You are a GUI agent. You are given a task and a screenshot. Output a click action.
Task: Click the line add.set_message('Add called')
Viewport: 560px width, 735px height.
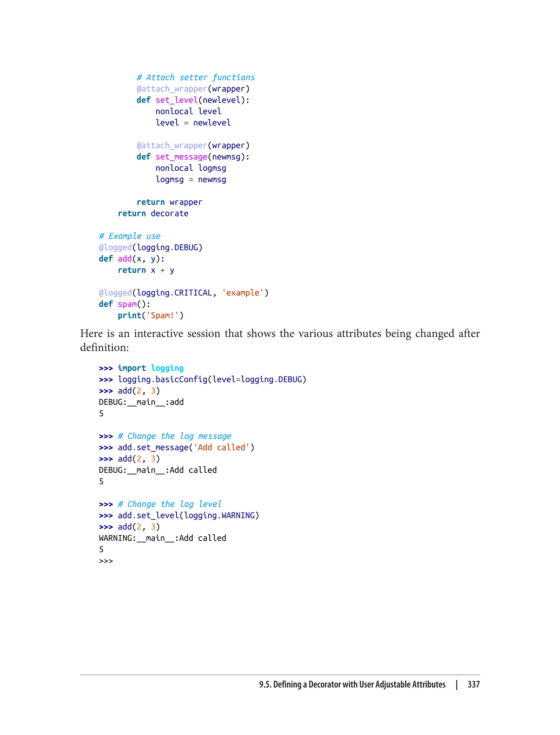click(x=177, y=447)
